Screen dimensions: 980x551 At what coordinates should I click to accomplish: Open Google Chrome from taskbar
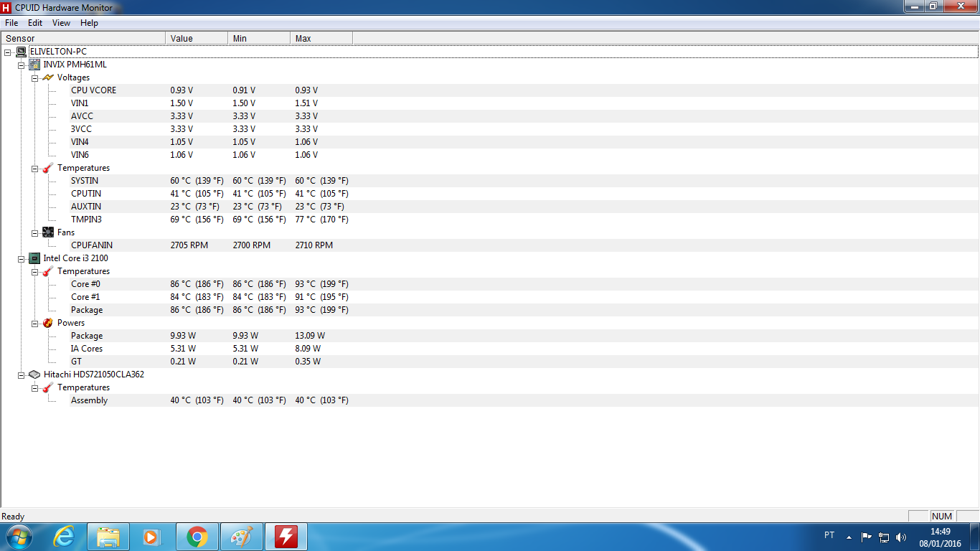(x=197, y=537)
